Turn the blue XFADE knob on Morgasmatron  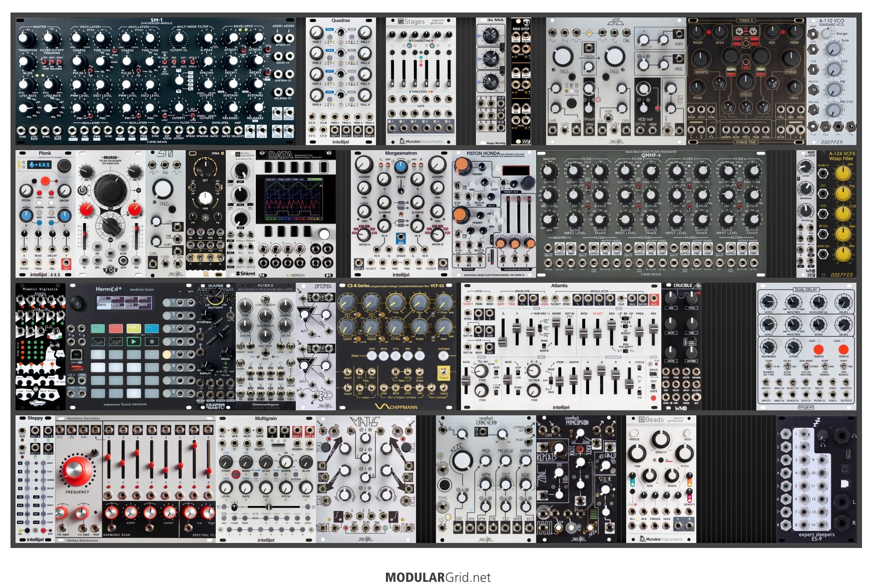pyautogui.click(x=400, y=167)
